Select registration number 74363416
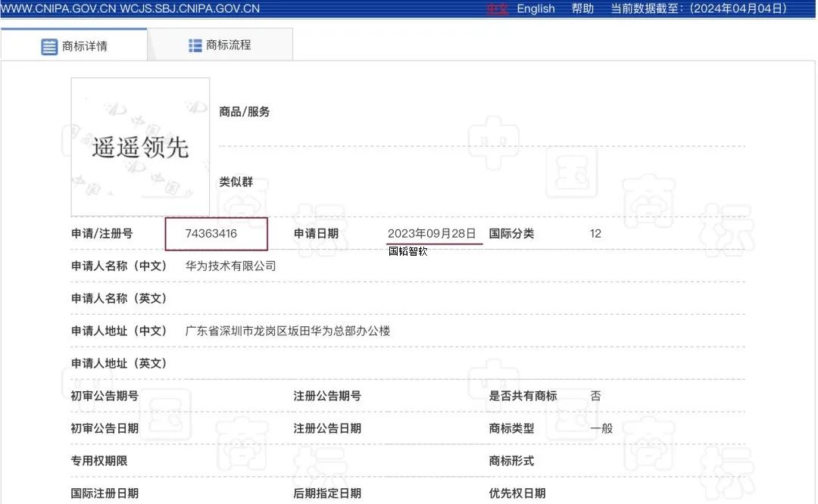Image resolution: width=818 pixels, height=504 pixels. [211, 234]
